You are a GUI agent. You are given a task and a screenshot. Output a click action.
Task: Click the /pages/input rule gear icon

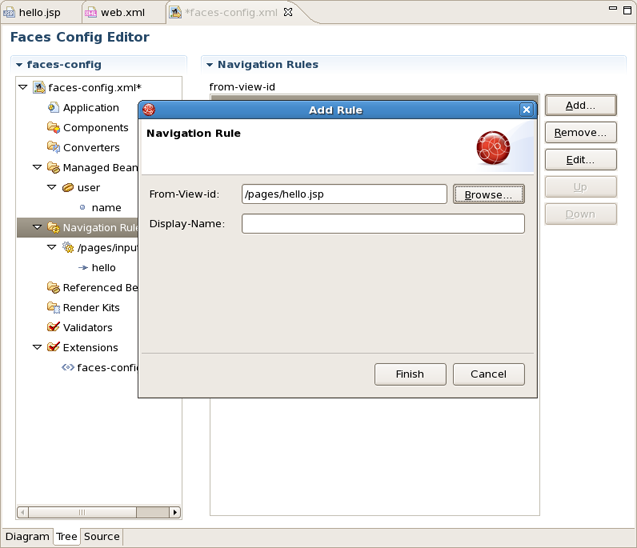pos(68,247)
